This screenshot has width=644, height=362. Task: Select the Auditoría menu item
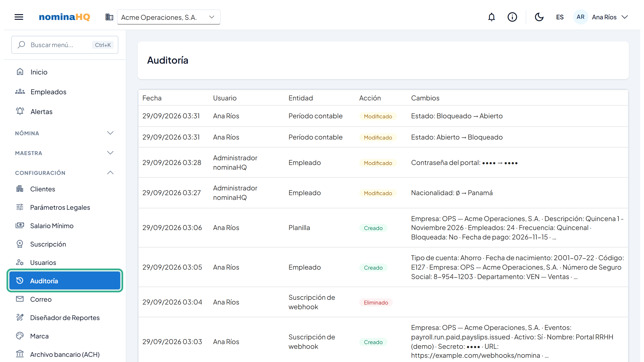[x=65, y=281]
